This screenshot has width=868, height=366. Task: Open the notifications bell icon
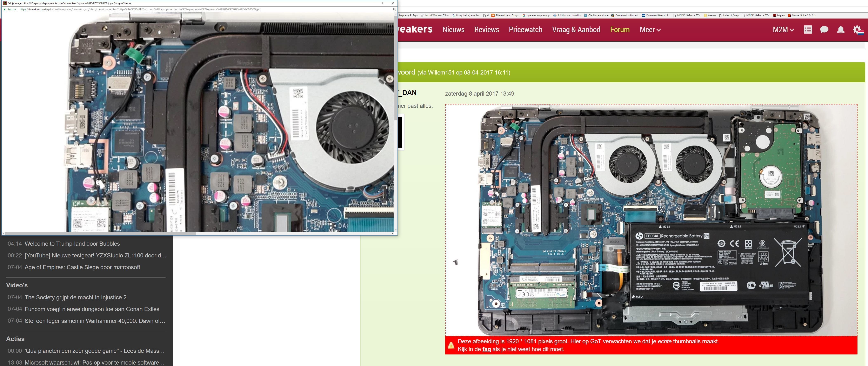click(x=841, y=30)
